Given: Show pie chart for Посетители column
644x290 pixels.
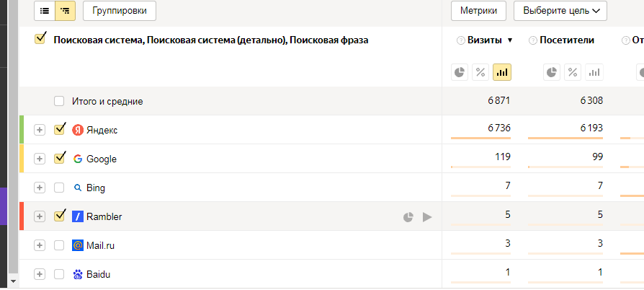Looking at the screenshot, I should [x=552, y=72].
